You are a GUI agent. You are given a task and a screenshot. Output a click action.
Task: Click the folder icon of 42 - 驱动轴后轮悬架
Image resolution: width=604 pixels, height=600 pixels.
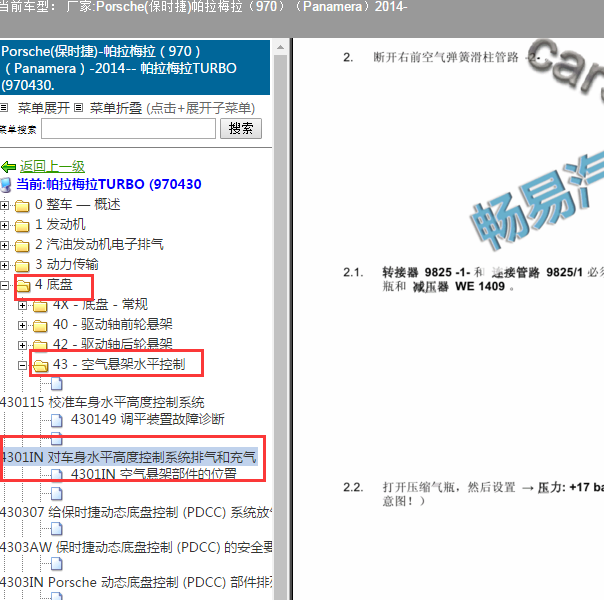point(40,344)
